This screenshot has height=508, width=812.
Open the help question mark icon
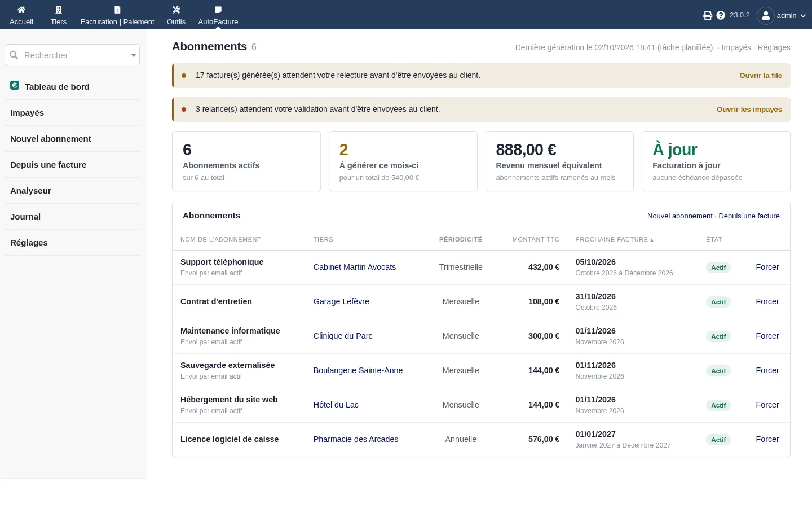(x=721, y=15)
